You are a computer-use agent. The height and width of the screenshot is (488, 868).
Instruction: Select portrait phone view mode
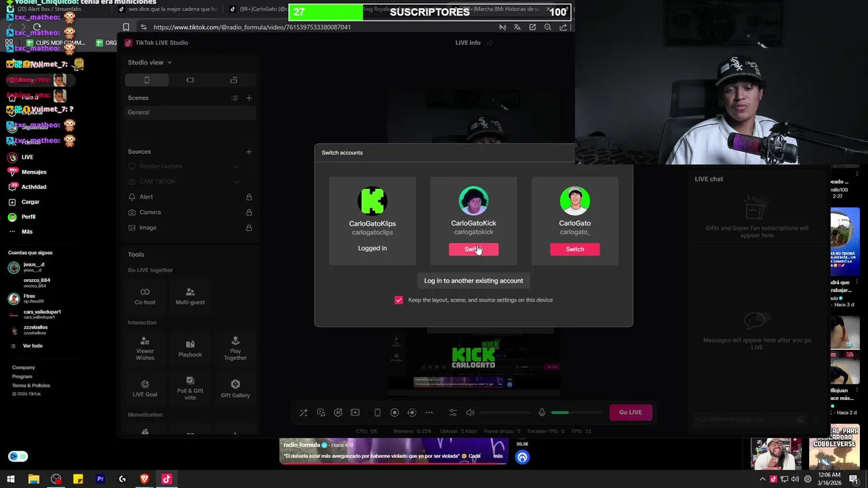click(146, 80)
